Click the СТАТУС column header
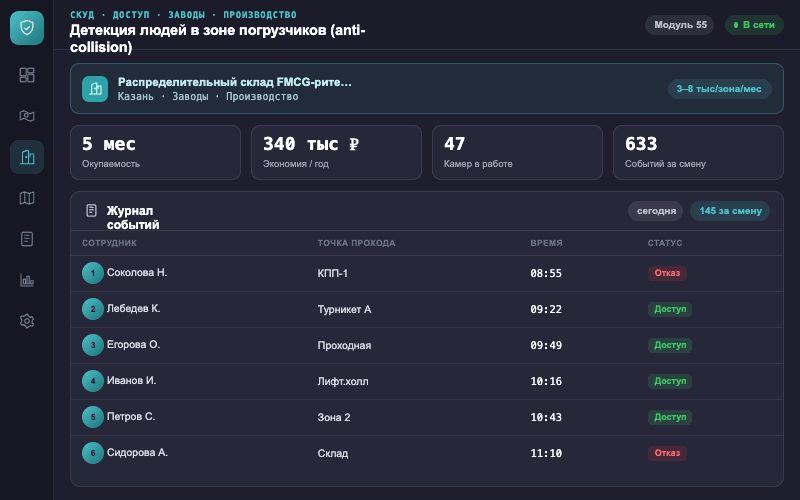Viewport: 800px width, 500px height. (665, 243)
